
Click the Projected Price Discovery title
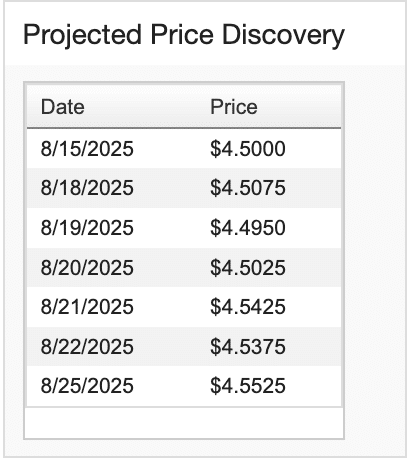tap(184, 36)
